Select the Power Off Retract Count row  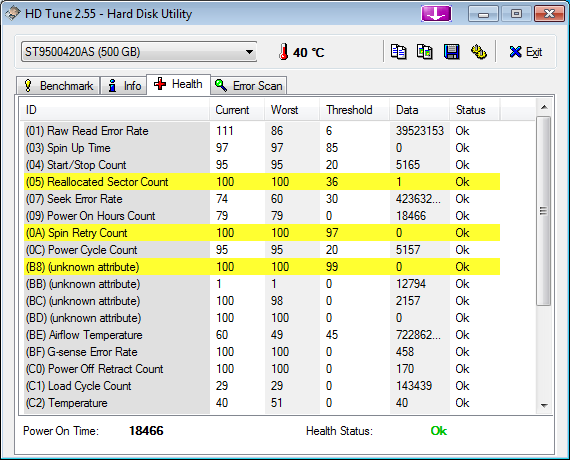coord(262,369)
